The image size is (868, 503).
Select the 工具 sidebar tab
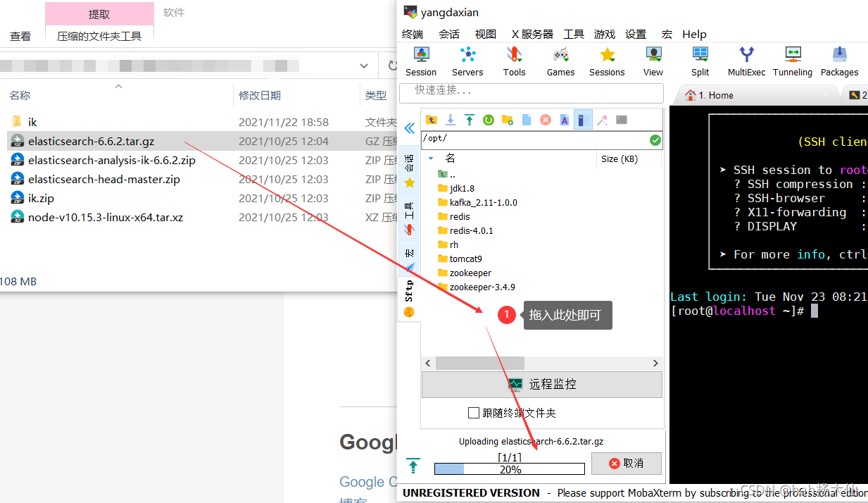409,216
